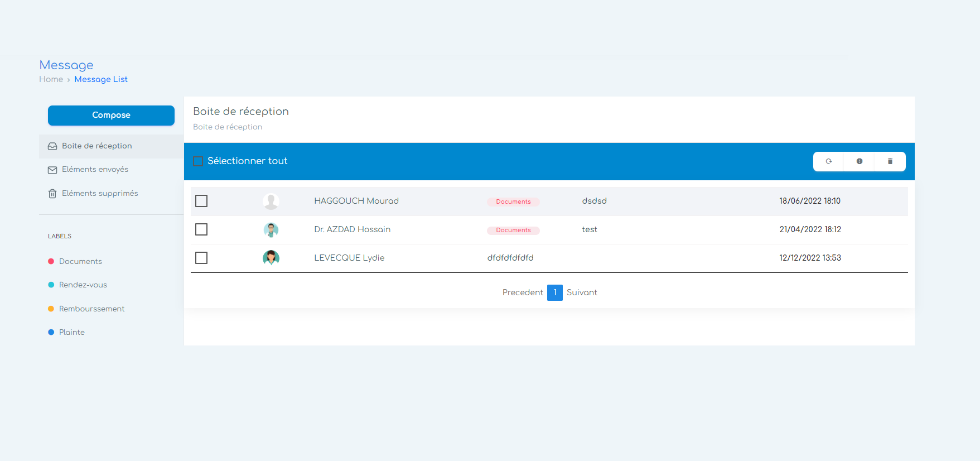This screenshot has width=980, height=461.
Task: Click the trash delete icon in toolbar
Action: [890, 161]
